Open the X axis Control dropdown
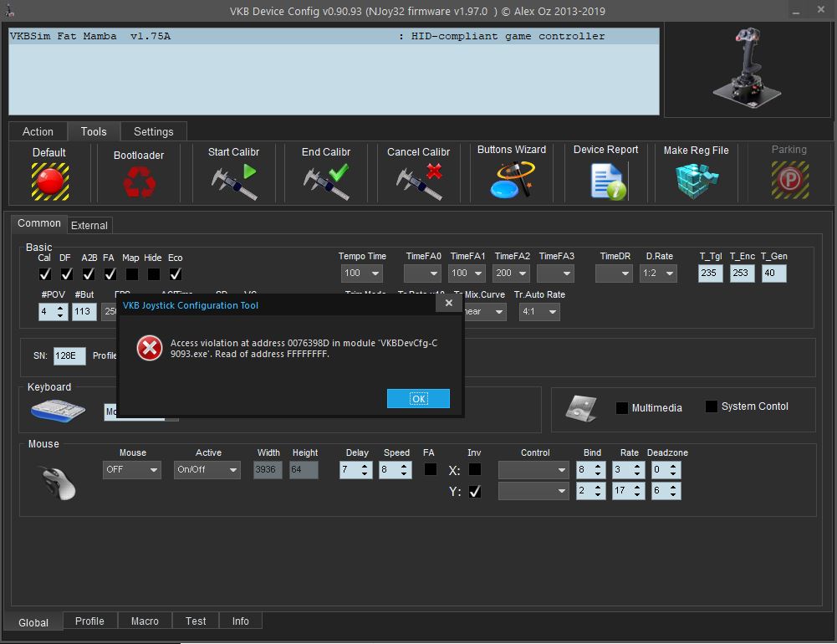Screen dimensions: 837x644 pos(533,470)
